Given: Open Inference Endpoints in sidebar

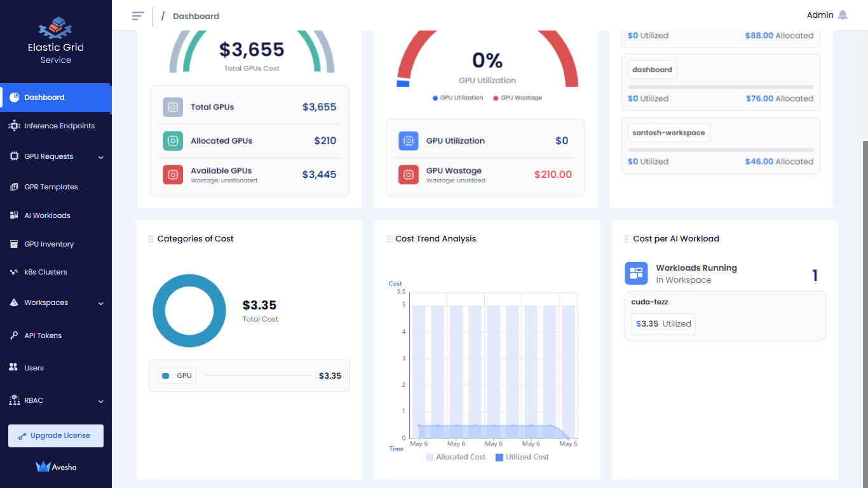Looking at the screenshot, I should tap(59, 126).
